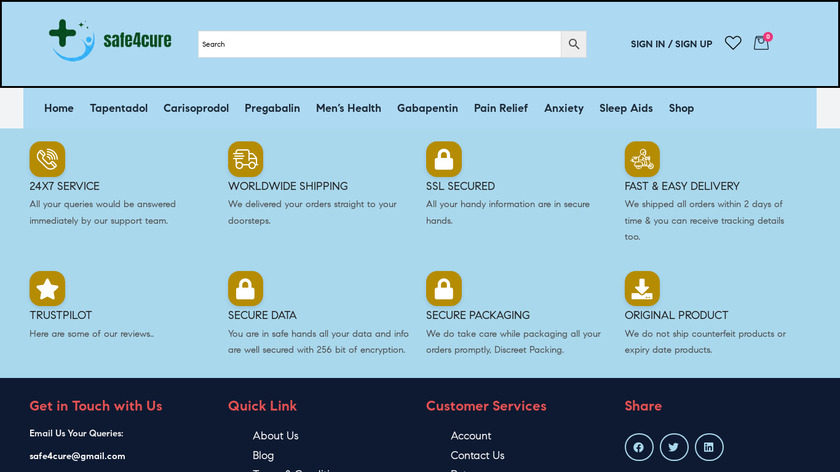Click 'Email Us Your Queries:' label
Screen dimensions: 840x472
(76, 433)
